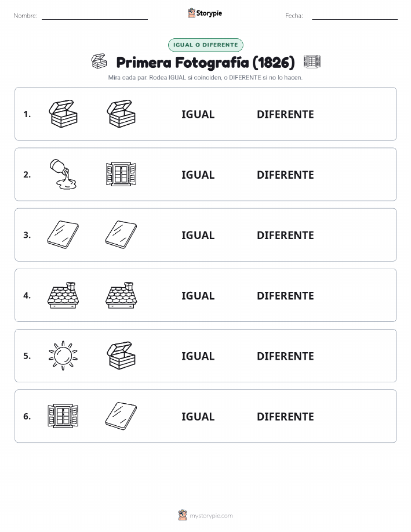Image resolution: width=411 pixels, height=532 pixels.
Task: Click the spilling bottle icon in row 2
Action: pyautogui.click(x=63, y=174)
